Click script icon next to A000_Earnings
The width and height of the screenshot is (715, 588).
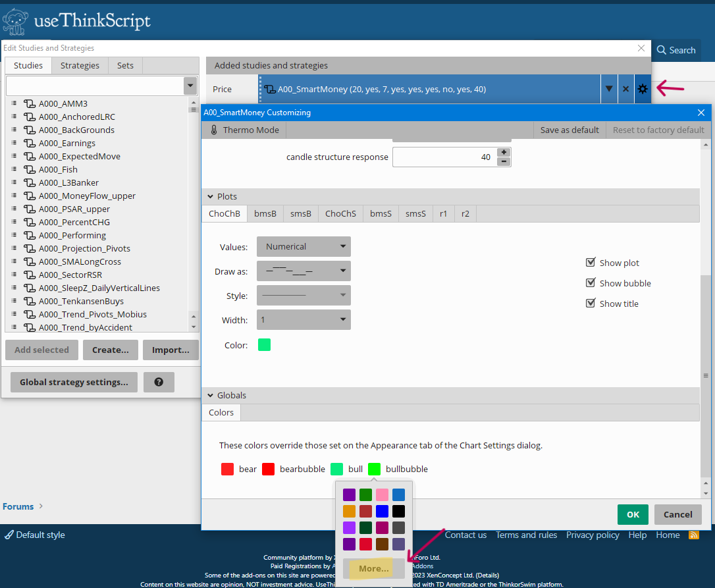click(30, 144)
